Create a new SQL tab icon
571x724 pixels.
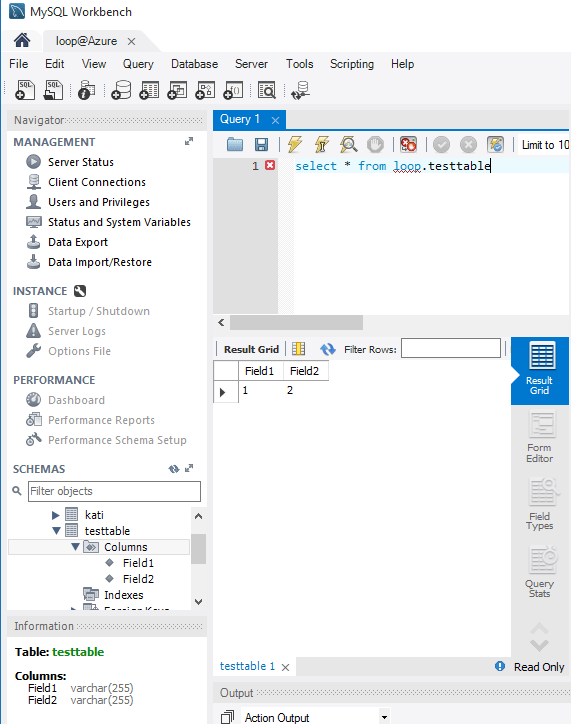[25, 90]
